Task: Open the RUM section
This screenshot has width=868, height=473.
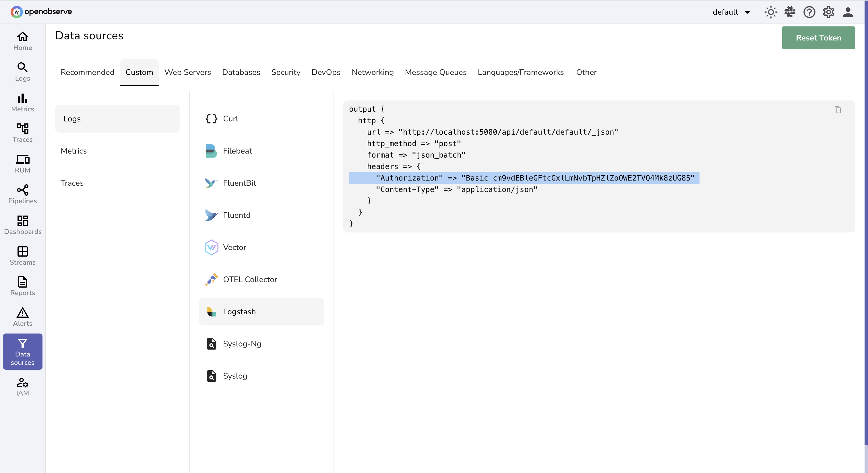Action: click(22, 163)
